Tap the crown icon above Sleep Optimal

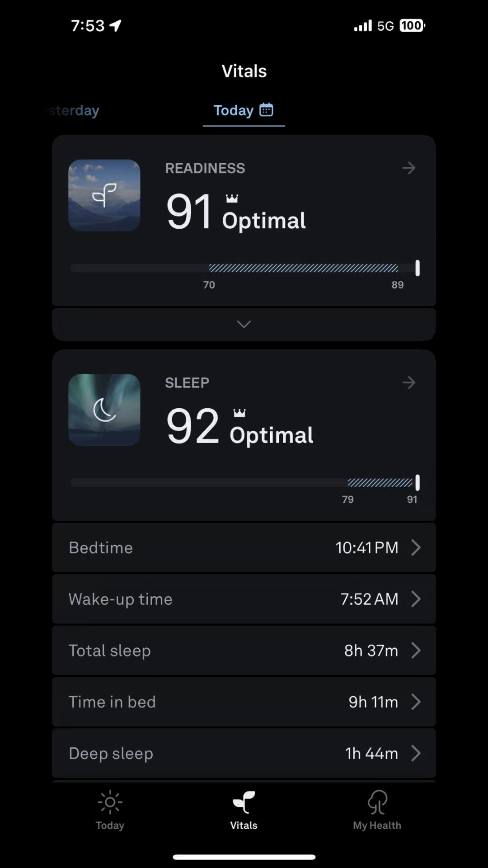(x=239, y=413)
